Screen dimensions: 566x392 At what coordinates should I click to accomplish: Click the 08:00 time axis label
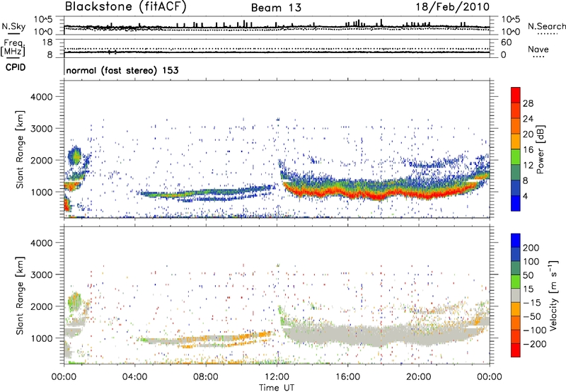tap(206, 377)
